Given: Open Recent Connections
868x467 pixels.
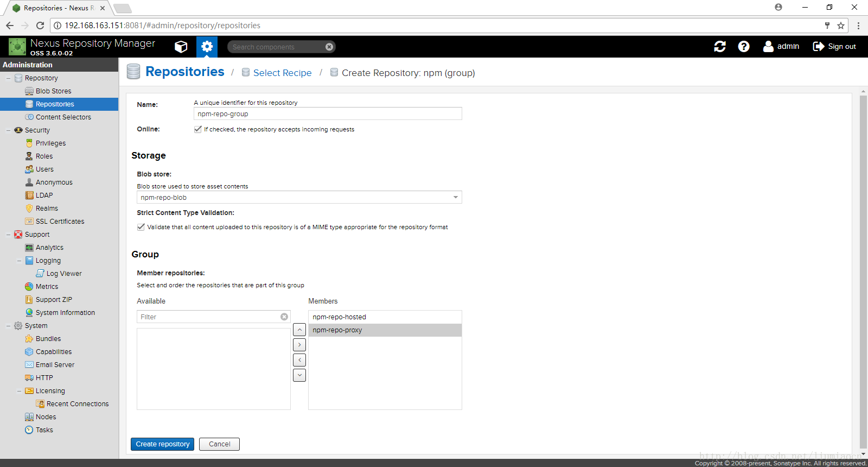Looking at the screenshot, I should pos(78,404).
